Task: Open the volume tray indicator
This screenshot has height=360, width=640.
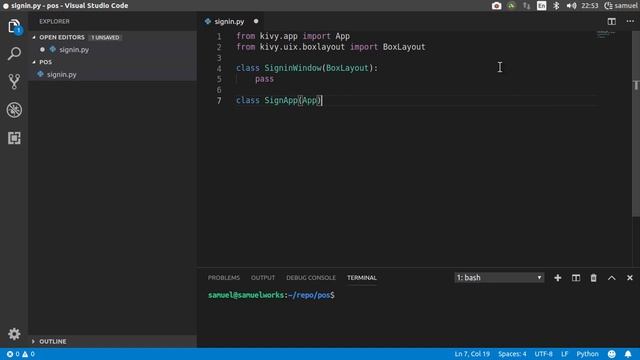Action: pyautogui.click(x=571, y=6)
